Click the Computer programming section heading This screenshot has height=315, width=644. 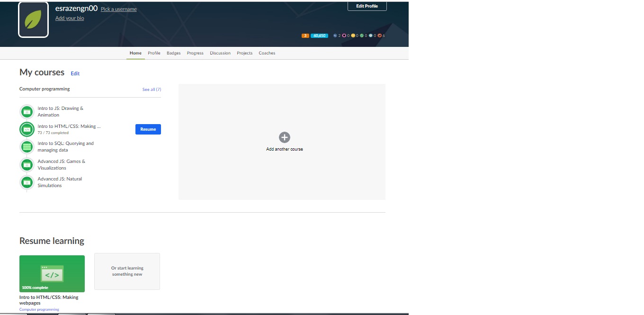pyautogui.click(x=45, y=89)
